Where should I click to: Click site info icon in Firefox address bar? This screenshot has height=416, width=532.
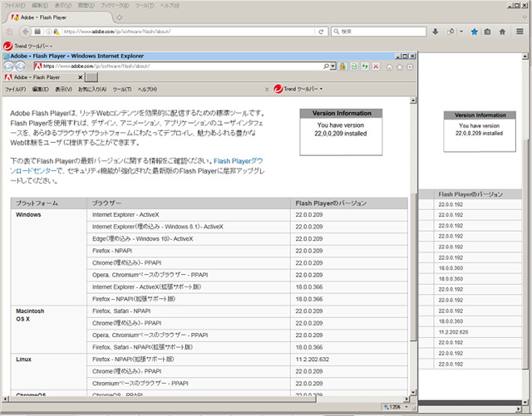(x=49, y=32)
